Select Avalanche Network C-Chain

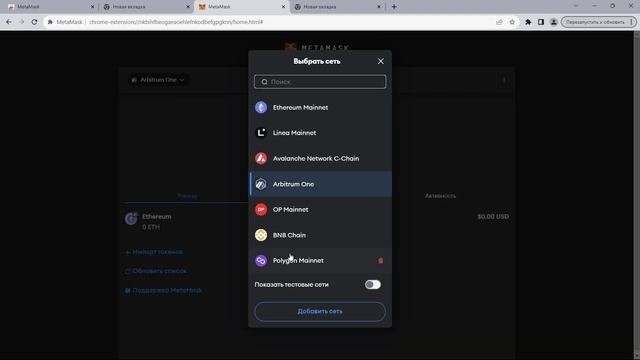320,158
